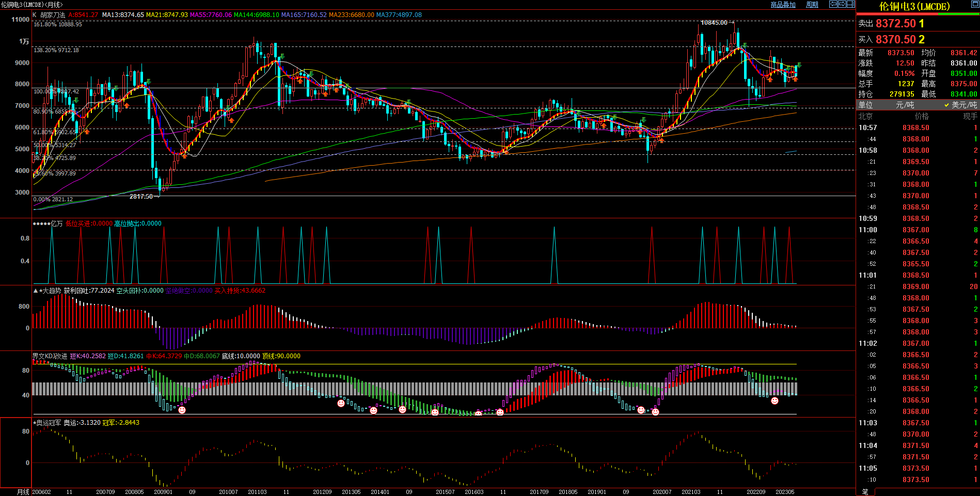This screenshot has width=980, height=496.
Task: Click the split-window layout icon
Action: click(x=850, y=4)
